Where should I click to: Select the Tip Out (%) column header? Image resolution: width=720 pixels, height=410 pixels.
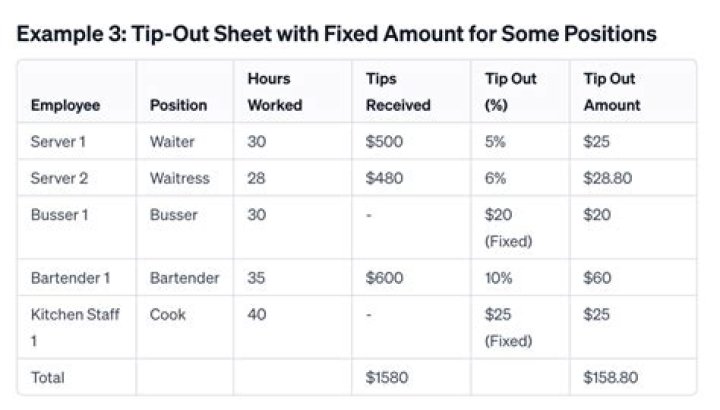pos(504,92)
